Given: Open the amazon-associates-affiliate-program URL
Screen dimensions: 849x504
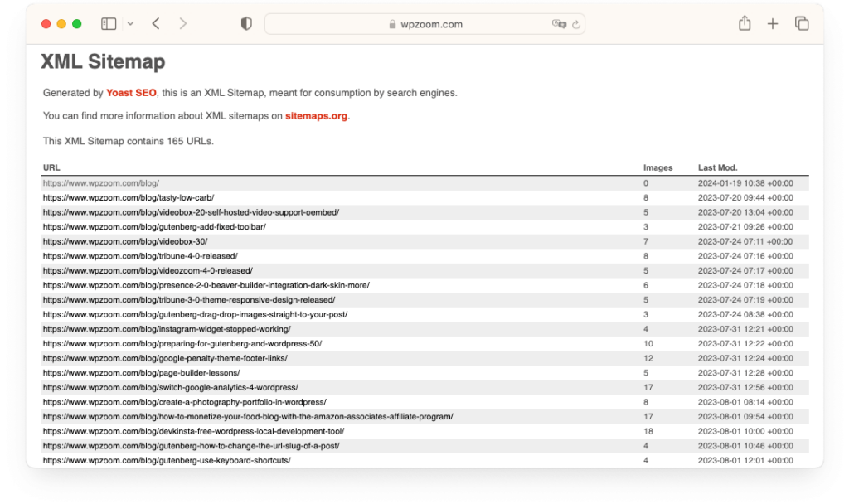Looking at the screenshot, I should pos(248,417).
